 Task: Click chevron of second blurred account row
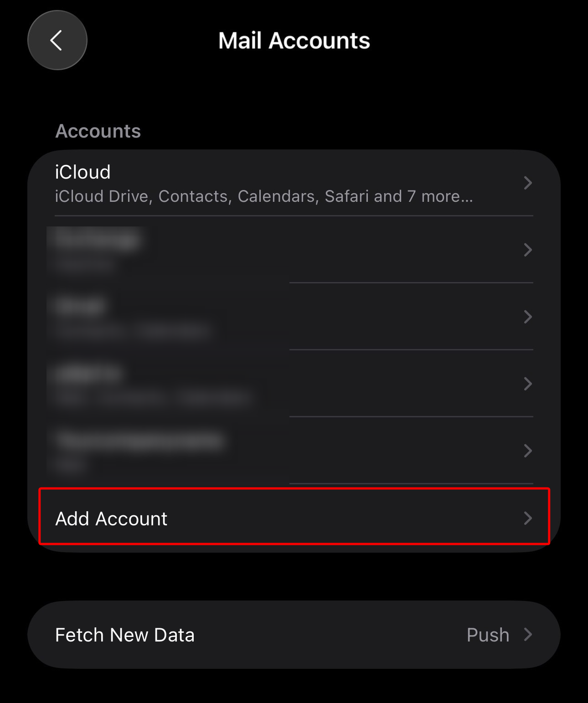[x=528, y=317]
